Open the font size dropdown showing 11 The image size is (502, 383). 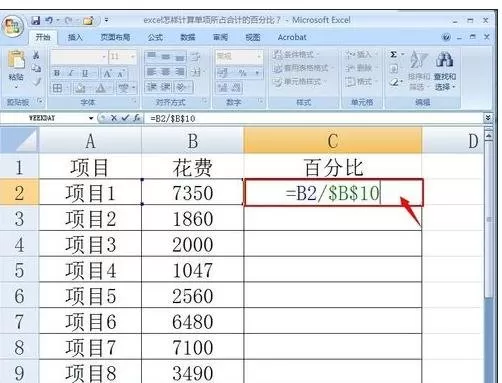tap(133, 57)
